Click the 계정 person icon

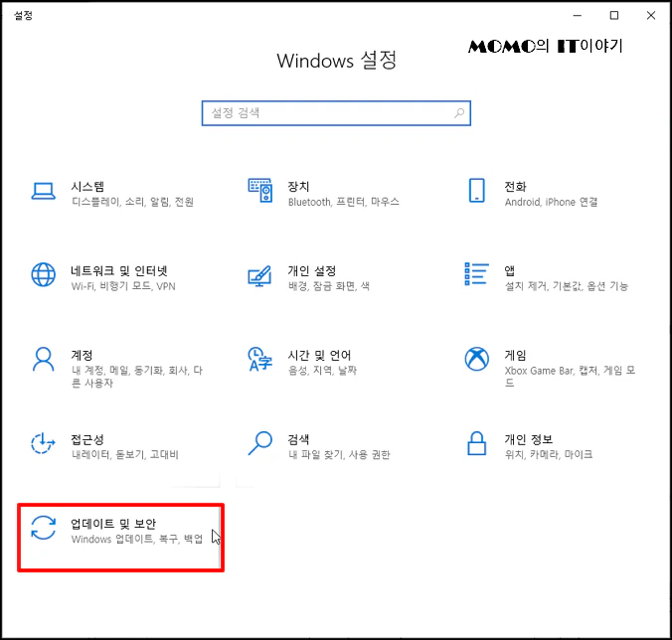click(44, 359)
